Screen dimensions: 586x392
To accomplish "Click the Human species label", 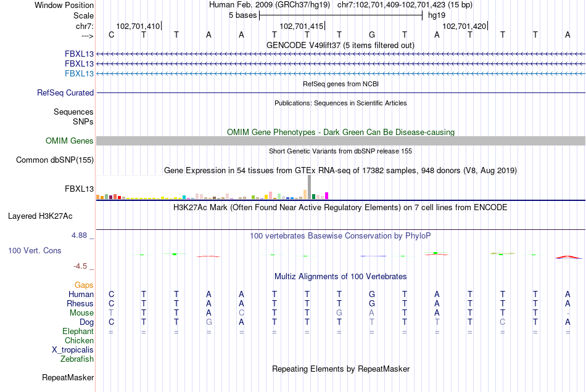I will pyautogui.click(x=81, y=294).
